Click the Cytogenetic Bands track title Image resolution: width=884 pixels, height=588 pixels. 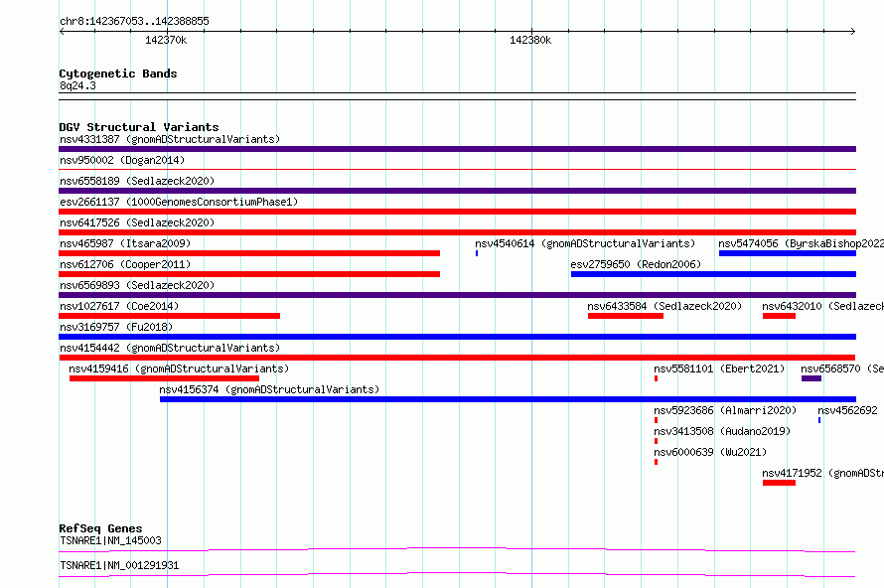(x=118, y=73)
